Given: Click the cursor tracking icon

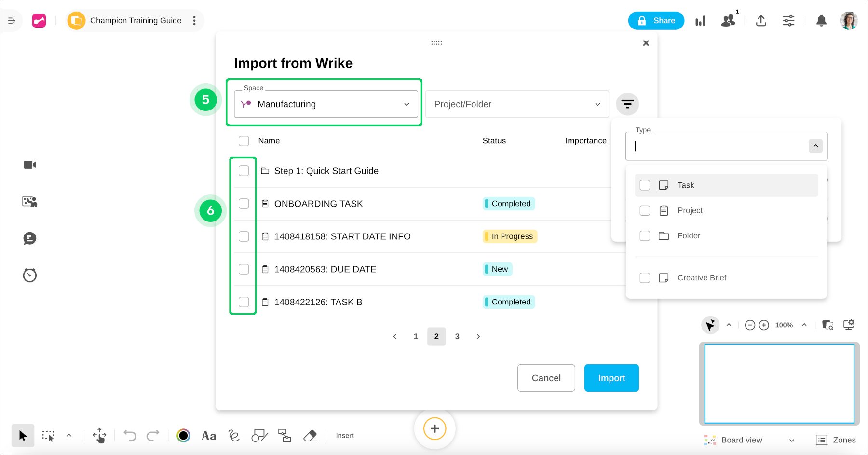Looking at the screenshot, I should tap(710, 325).
